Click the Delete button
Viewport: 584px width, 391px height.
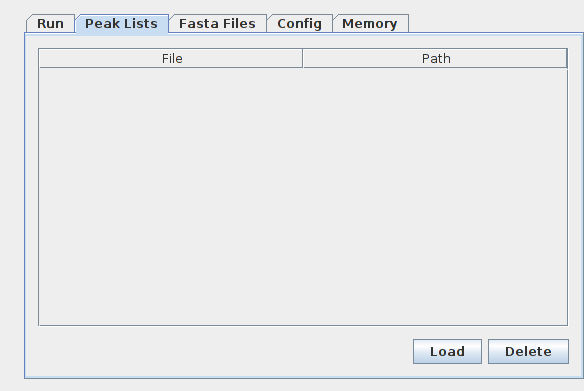pyautogui.click(x=528, y=351)
